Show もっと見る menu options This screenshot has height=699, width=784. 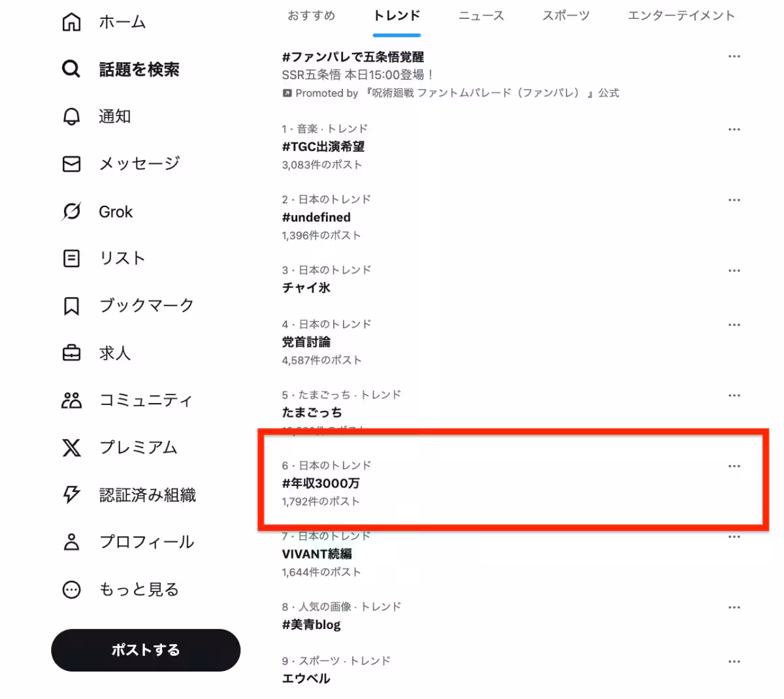70,589
